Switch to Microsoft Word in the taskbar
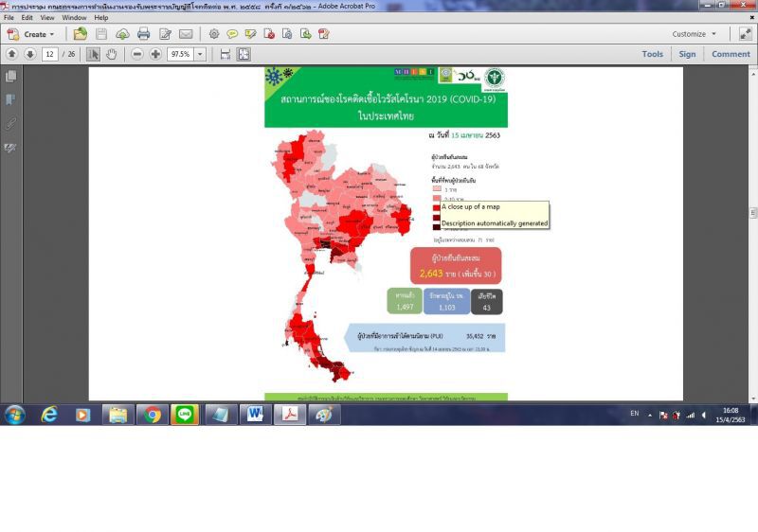Viewport: 758px width, 532px height. (x=255, y=415)
